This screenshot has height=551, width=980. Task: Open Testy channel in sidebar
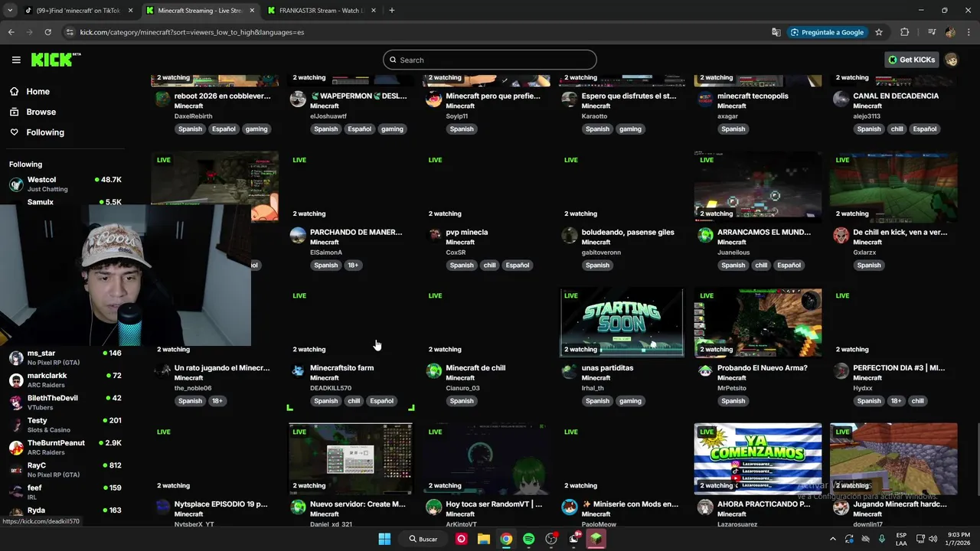(x=65, y=425)
